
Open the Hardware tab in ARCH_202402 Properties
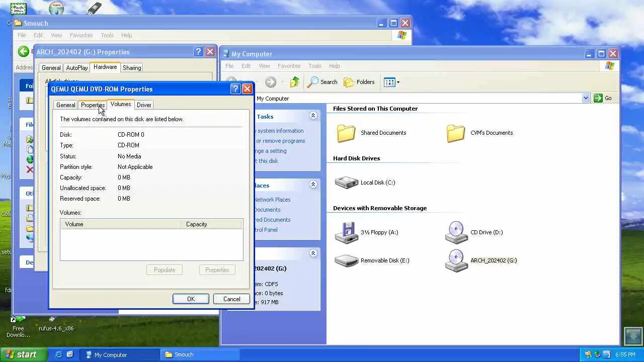105,67
